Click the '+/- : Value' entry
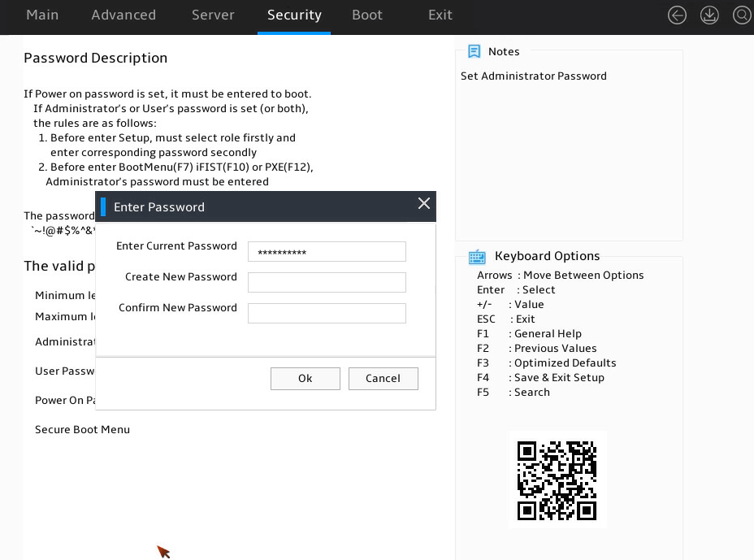Image resolution: width=754 pixels, height=560 pixels. [x=510, y=305]
